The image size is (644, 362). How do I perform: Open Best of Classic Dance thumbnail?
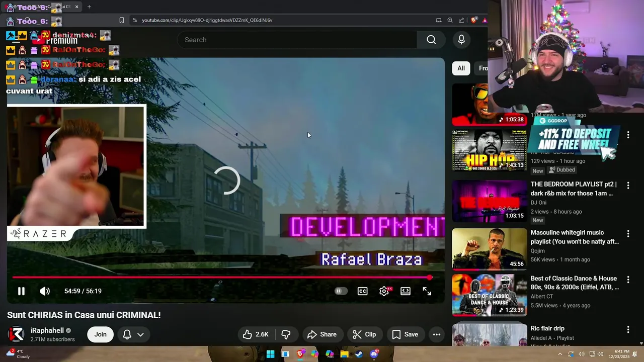pos(490,295)
